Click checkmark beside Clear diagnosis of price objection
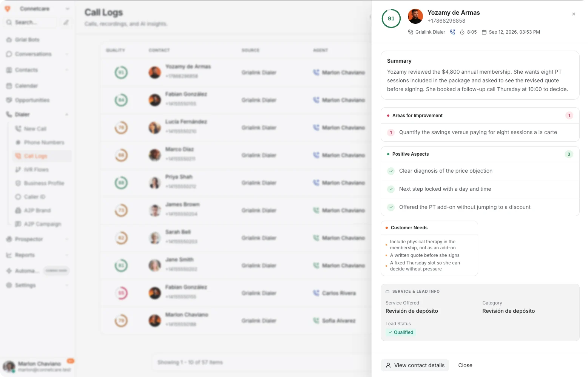Image resolution: width=588 pixels, height=377 pixels. click(391, 171)
